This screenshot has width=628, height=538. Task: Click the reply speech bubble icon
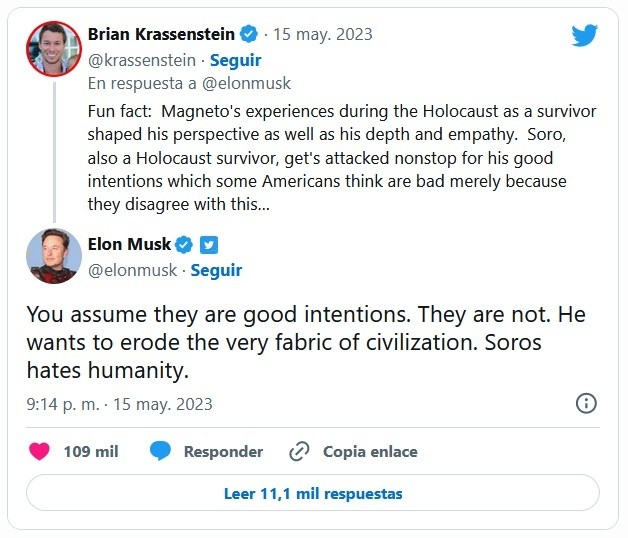tap(160, 451)
